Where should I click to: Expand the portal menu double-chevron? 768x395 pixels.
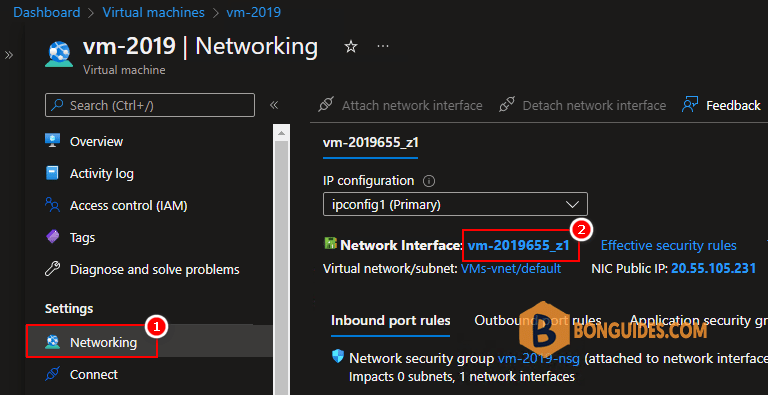coord(9,55)
